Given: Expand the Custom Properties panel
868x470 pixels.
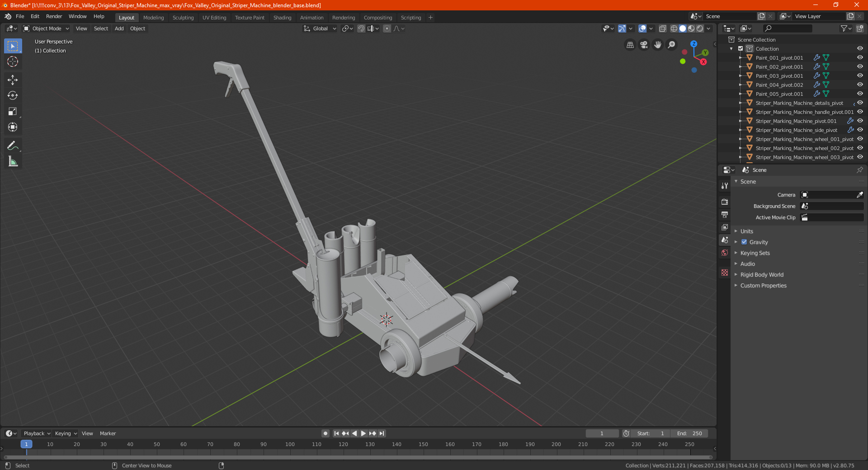Looking at the screenshot, I should coord(763,285).
